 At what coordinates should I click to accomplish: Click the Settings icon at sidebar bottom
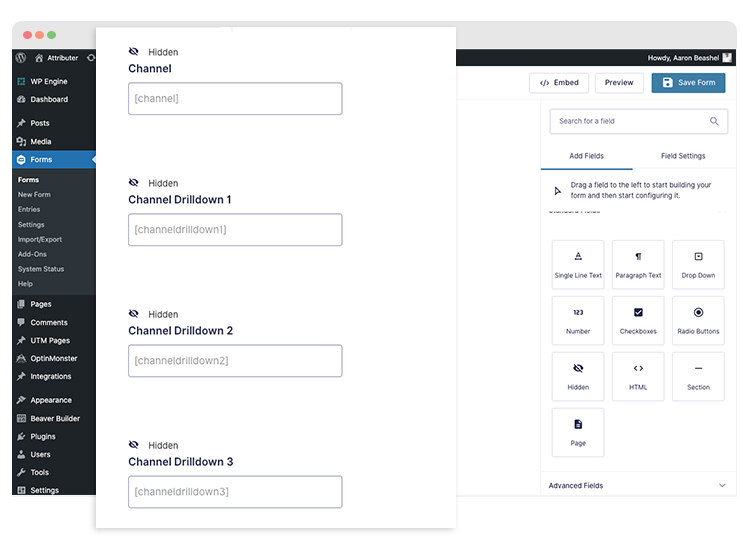point(21,490)
